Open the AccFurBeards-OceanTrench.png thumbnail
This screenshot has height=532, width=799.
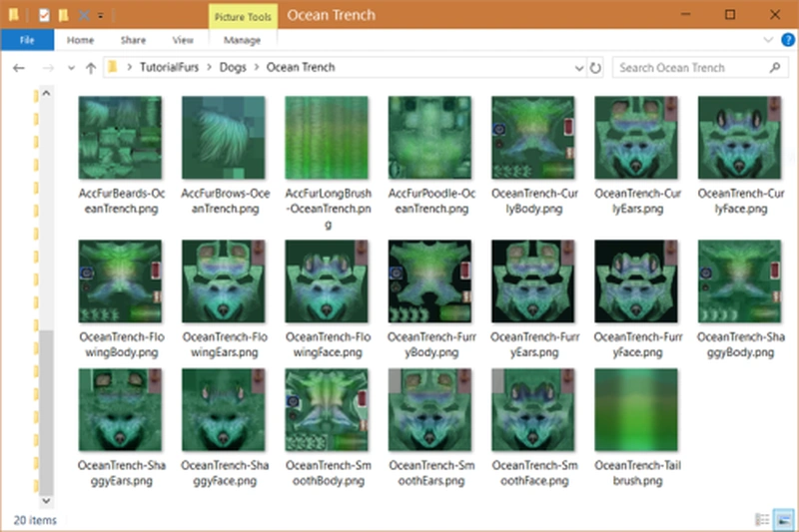tap(120, 138)
